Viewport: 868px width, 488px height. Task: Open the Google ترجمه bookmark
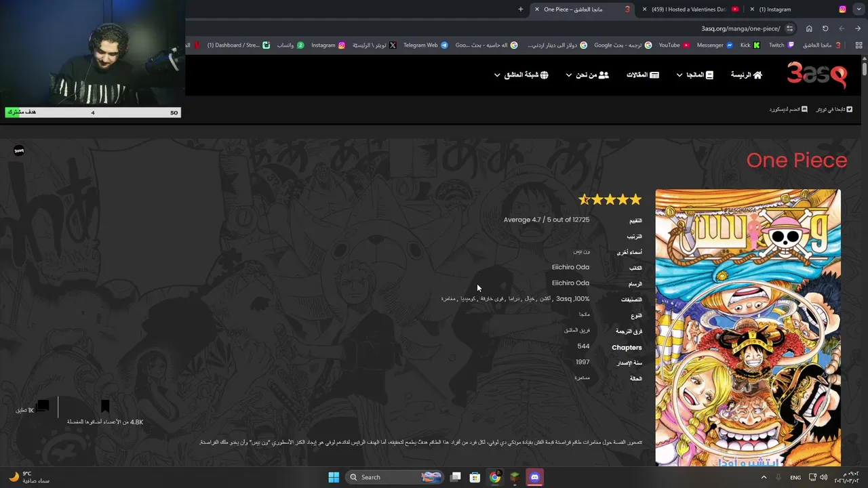pyautogui.click(x=623, y=45)
